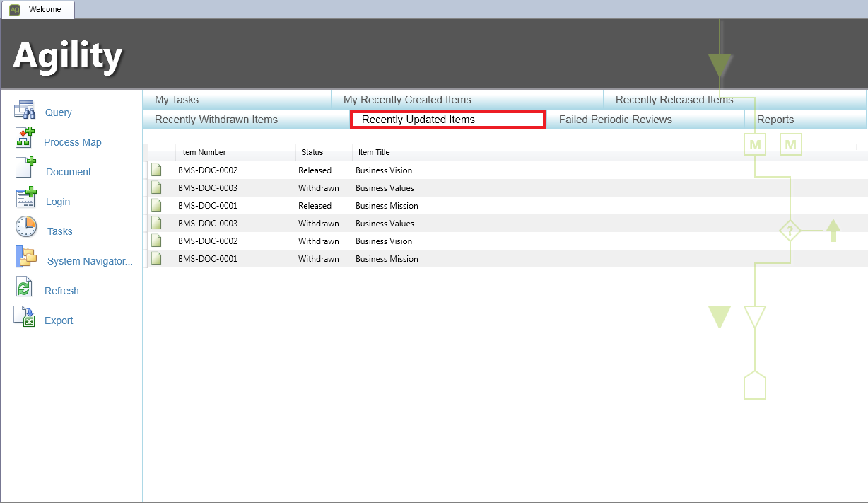The width and height of the screenshot is (868, 503).
Task: Switch to the My Tasks tab
Action: pyautogui.click(x=236, y=100)
